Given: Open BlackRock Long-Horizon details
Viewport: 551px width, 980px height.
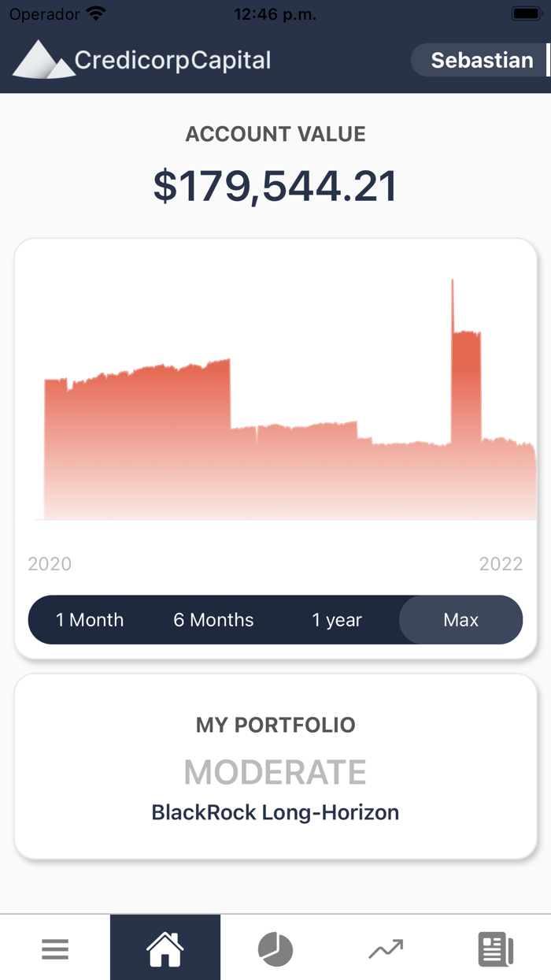Looking at the screenshot, I should coord(275,812).
